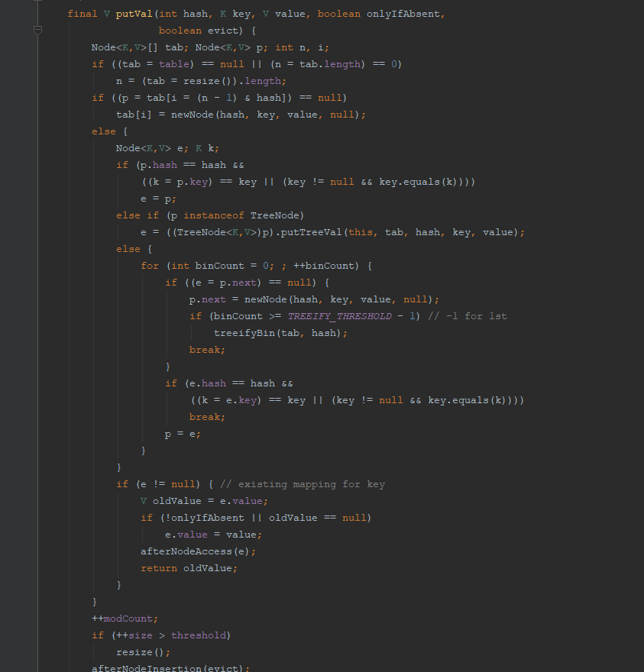Click the 'e = p;' statement
Screen dimensions: 644x672
pyautogui.click(x=158, y=199)
